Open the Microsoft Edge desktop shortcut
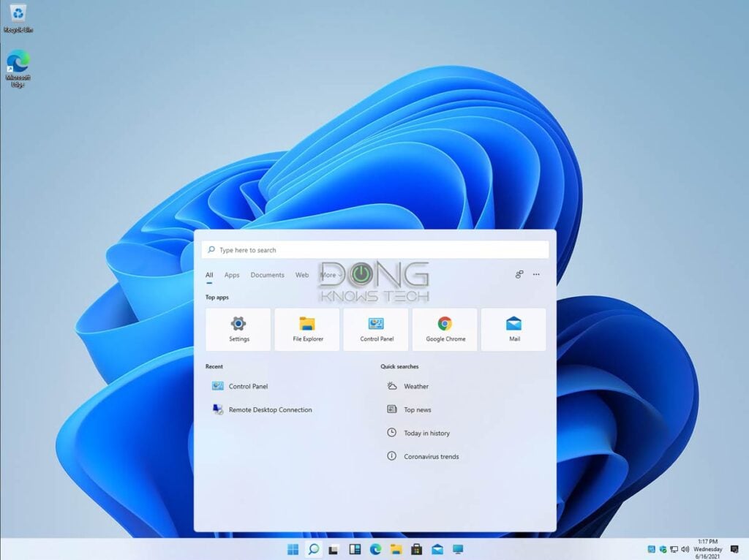749x560 pixels. (18, 68)
